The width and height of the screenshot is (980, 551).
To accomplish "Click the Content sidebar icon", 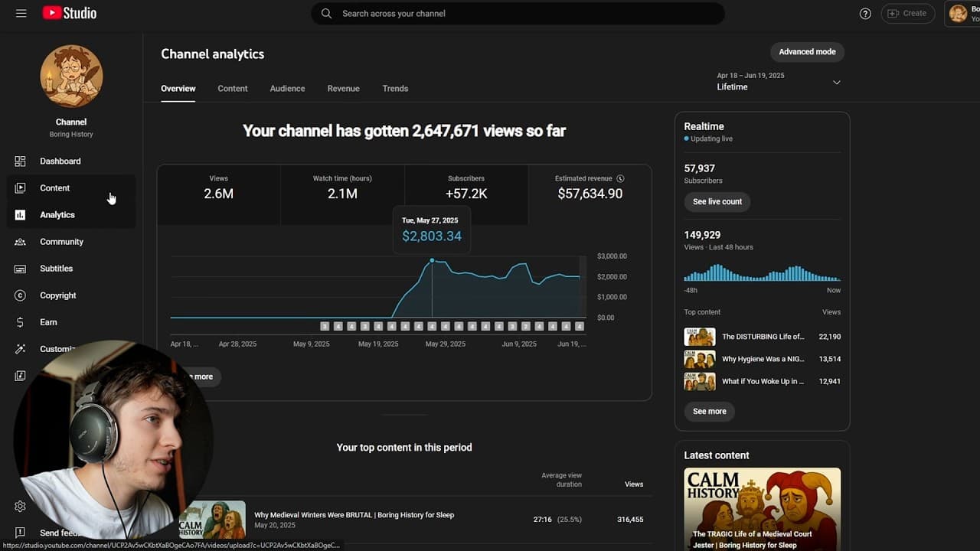I will tap(21, 188).
